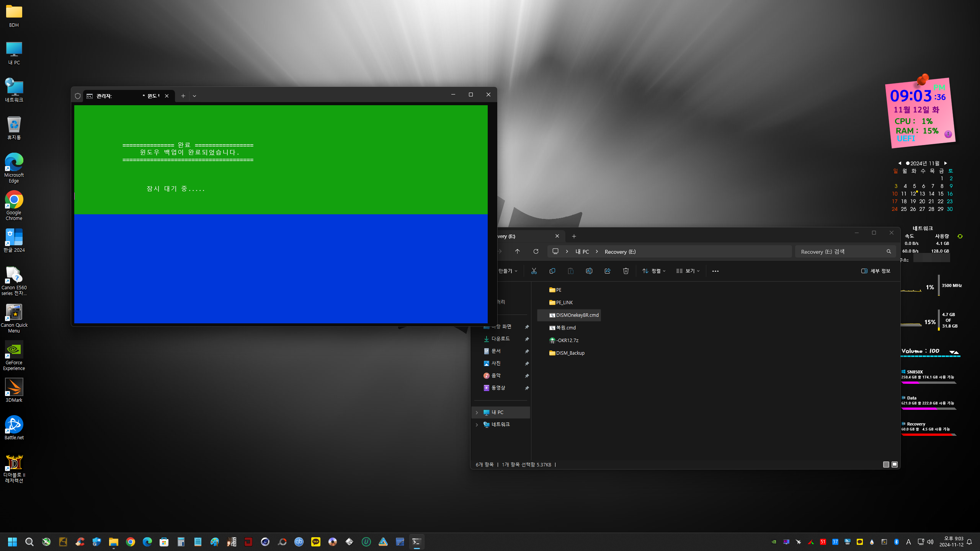Select the PE_LINK folder
Image resolution: width=980 pixels, height=551 pixels.
[x=561, y=303]
